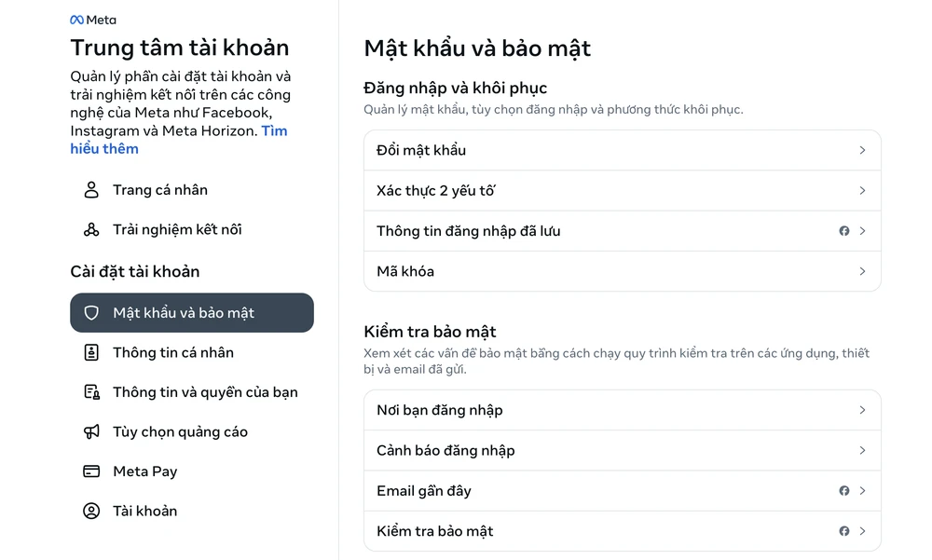The image size is (932, 560).
Task: Click the Trải nghiệm kết nối icon
Action: click(90, 229)
